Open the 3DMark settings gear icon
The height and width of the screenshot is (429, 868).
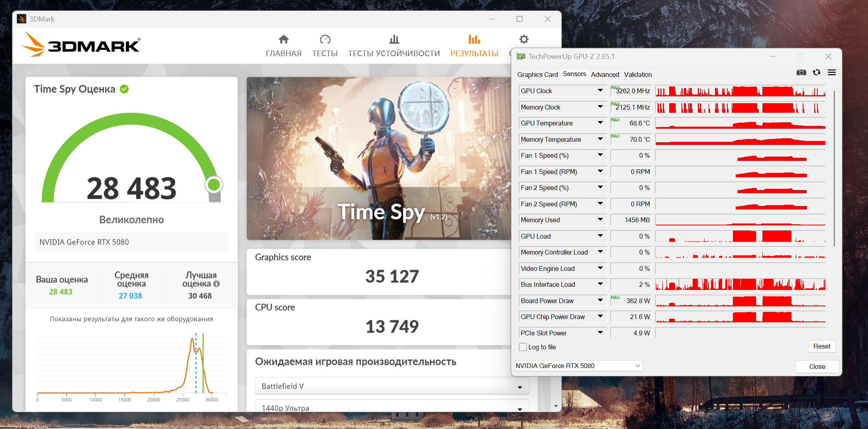[x=524, y=39]
